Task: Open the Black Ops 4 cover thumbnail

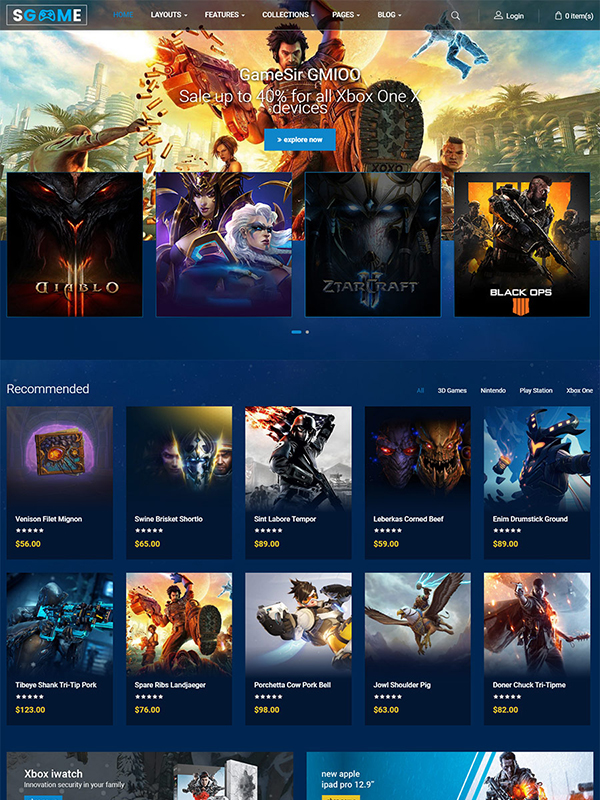Action: (521, 245)
